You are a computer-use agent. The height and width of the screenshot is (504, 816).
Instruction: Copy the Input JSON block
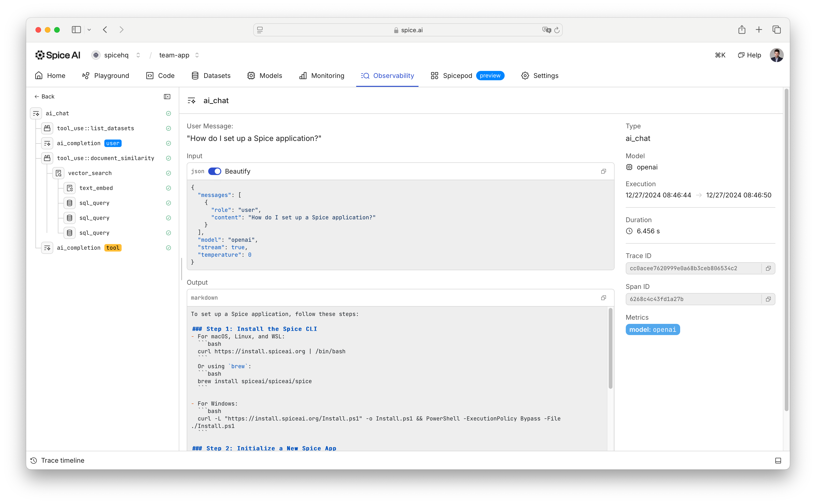pyautogui.click(x=603, y=171)
